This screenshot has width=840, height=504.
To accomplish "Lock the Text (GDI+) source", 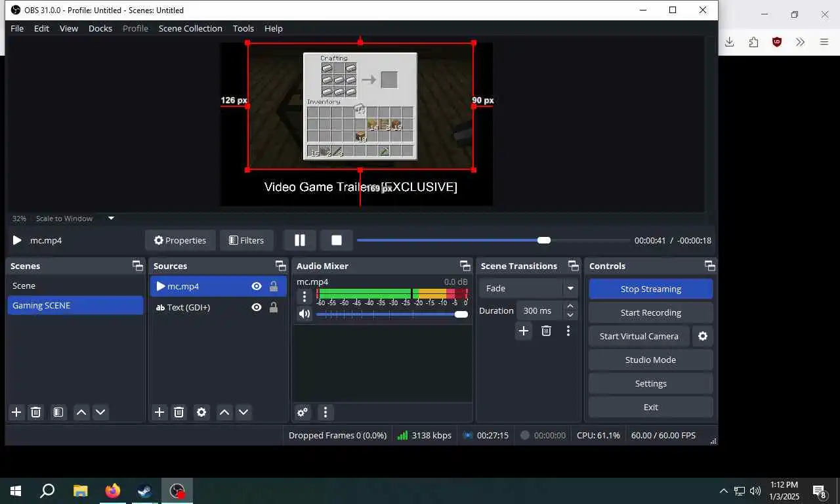I will click(x=274, y=307).
